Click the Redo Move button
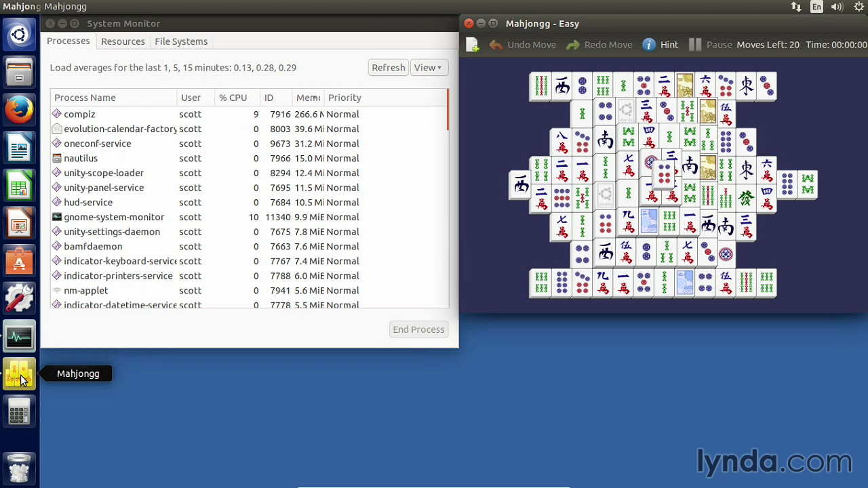This screenshot has height=488, width=868. tap(599, 45)
